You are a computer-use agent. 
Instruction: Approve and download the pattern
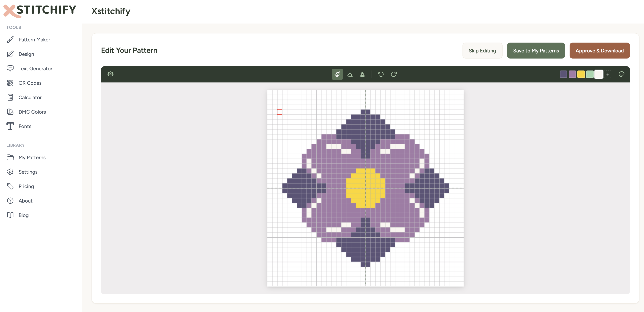(600, 50)
